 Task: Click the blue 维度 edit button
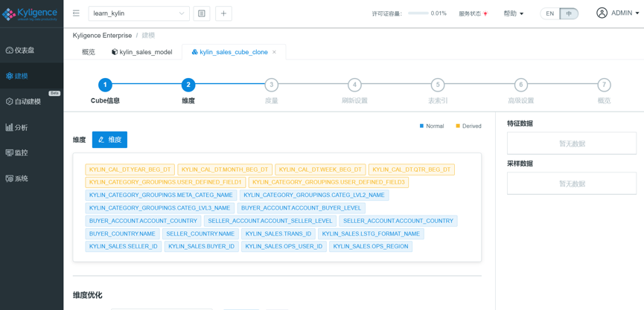(x=109, y=140)
